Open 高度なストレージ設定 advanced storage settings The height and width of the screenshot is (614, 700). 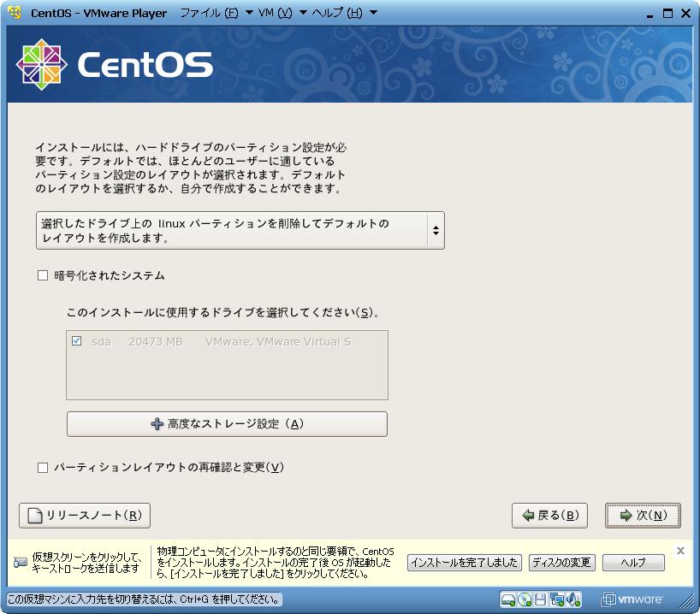coord(227,424)
